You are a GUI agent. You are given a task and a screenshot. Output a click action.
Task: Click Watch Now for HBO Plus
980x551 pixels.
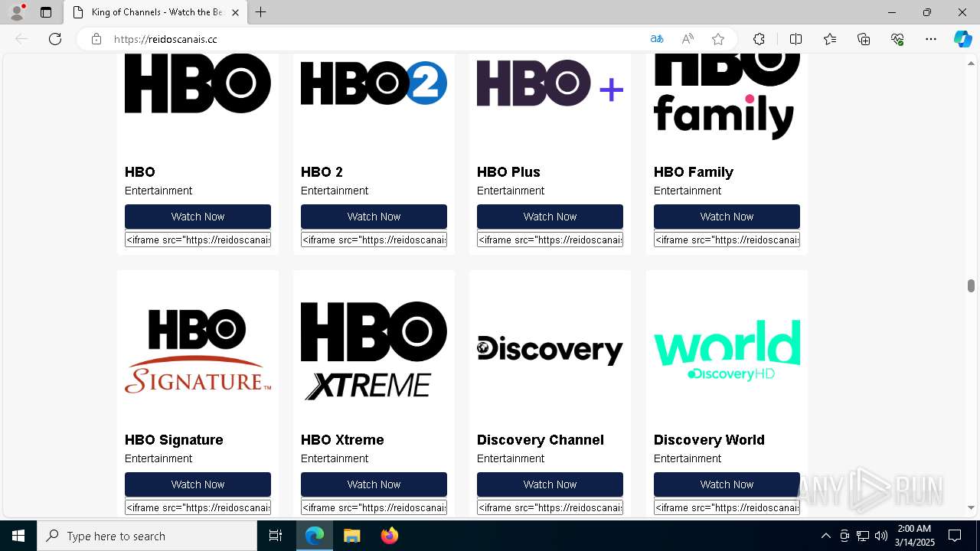(550, 217)
